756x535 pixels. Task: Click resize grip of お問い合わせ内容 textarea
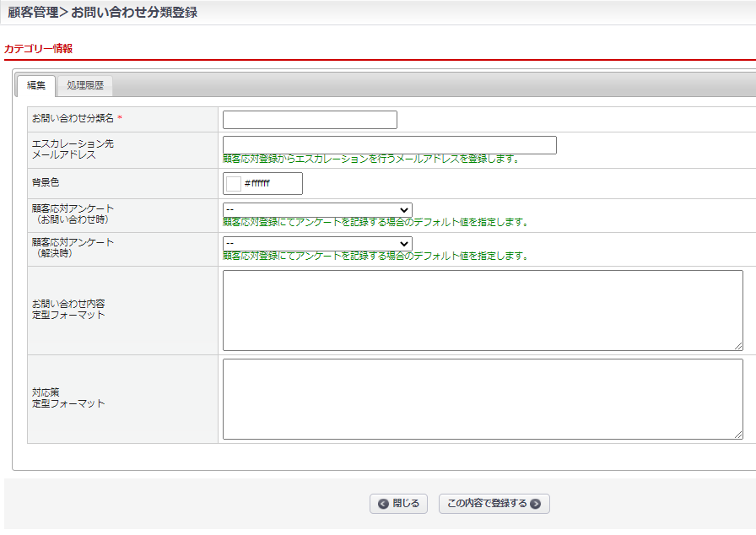coord(738,346)
